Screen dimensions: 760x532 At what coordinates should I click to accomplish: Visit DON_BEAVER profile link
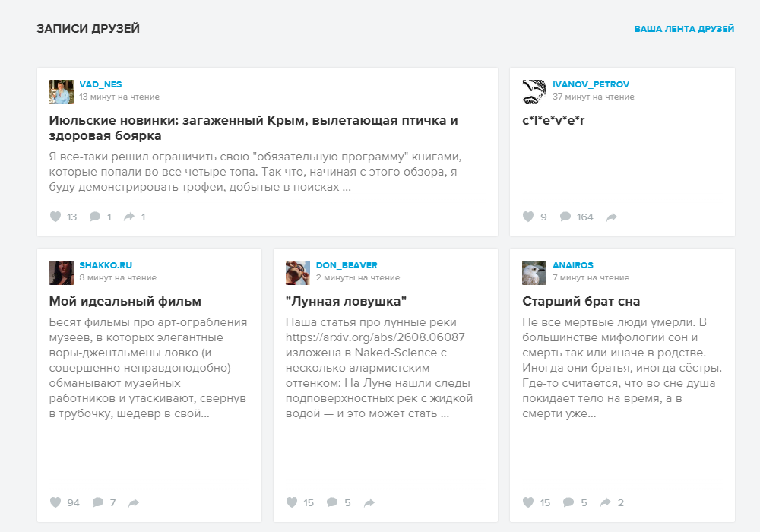(x=347, y=265)
